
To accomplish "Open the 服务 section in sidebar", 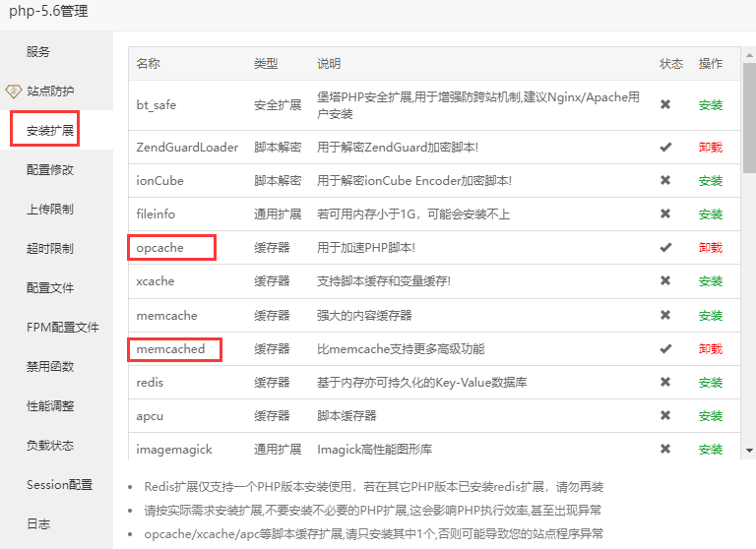I will 38,51.
